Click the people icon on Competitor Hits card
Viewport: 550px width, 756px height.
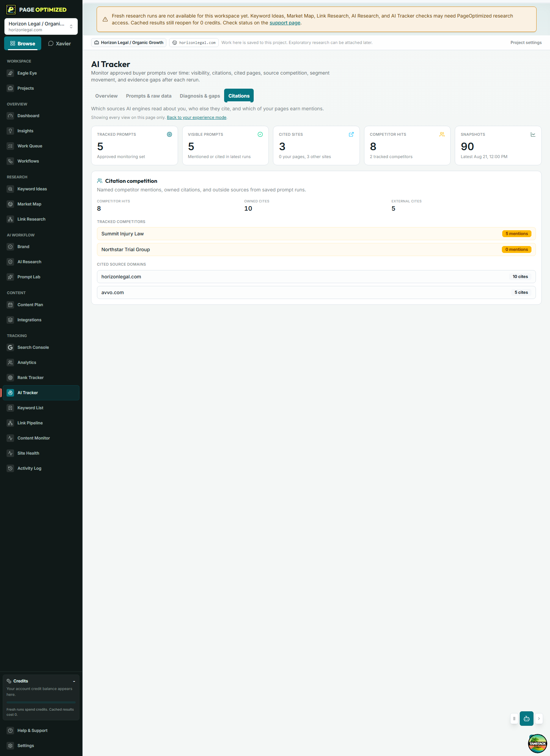pos(442,134)
